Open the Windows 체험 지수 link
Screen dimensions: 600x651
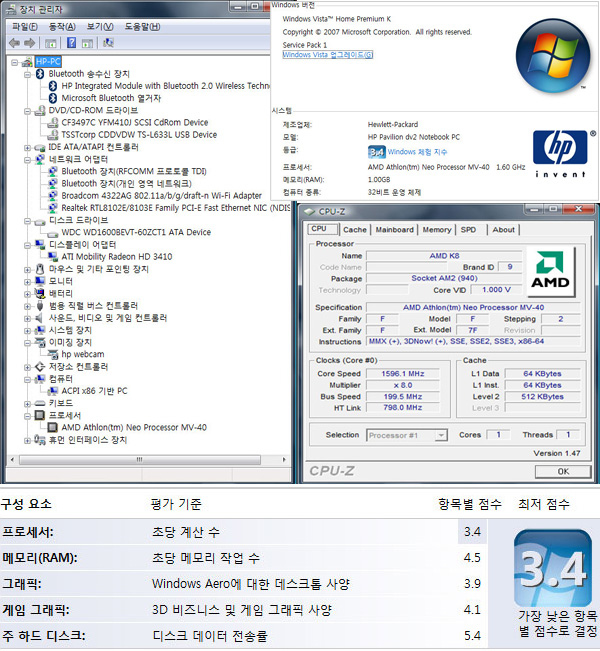coord(417,152)
